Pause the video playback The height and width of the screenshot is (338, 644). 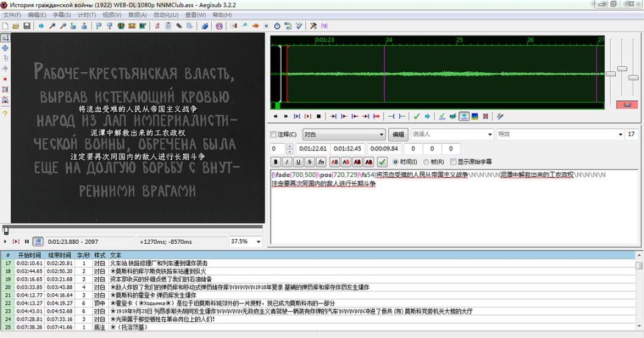click(27, 241)
